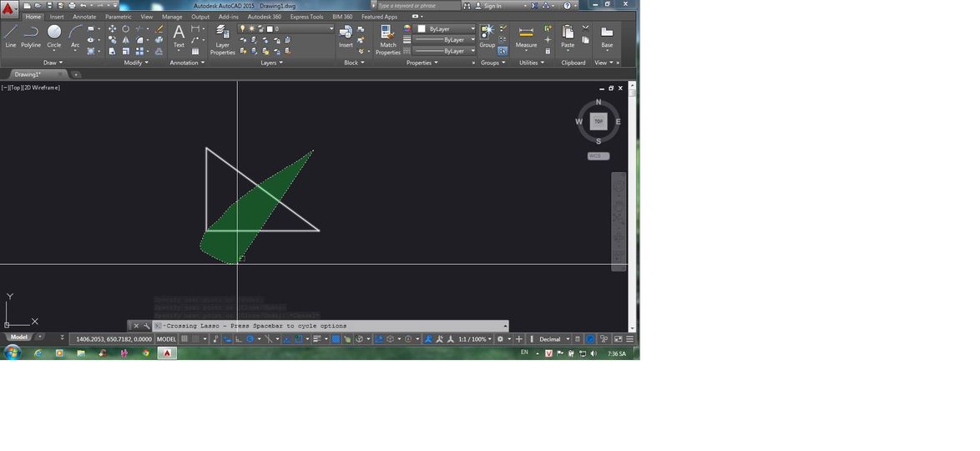
Task: Open the Layer Properties panel
Action: 223,40
